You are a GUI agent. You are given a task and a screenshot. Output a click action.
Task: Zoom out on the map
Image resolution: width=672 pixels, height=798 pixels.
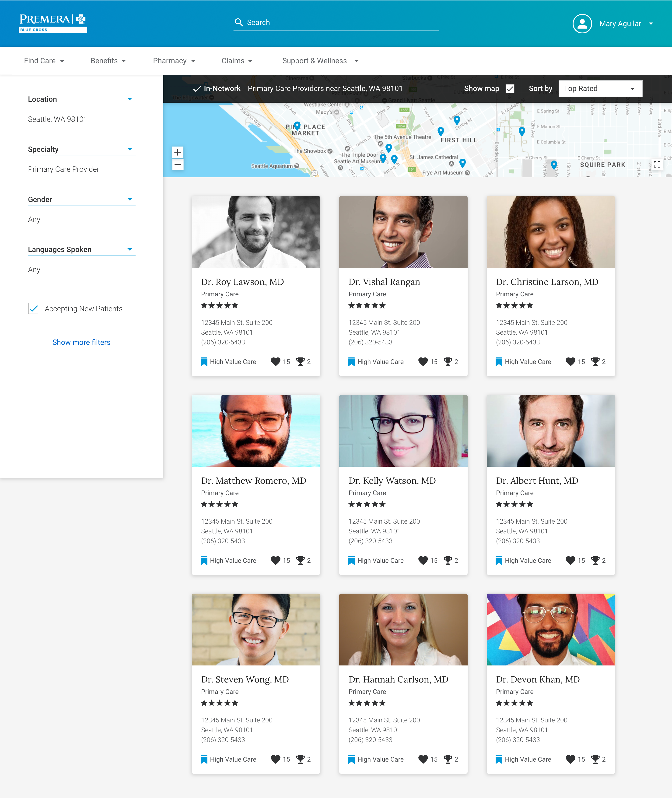point(178,164)
